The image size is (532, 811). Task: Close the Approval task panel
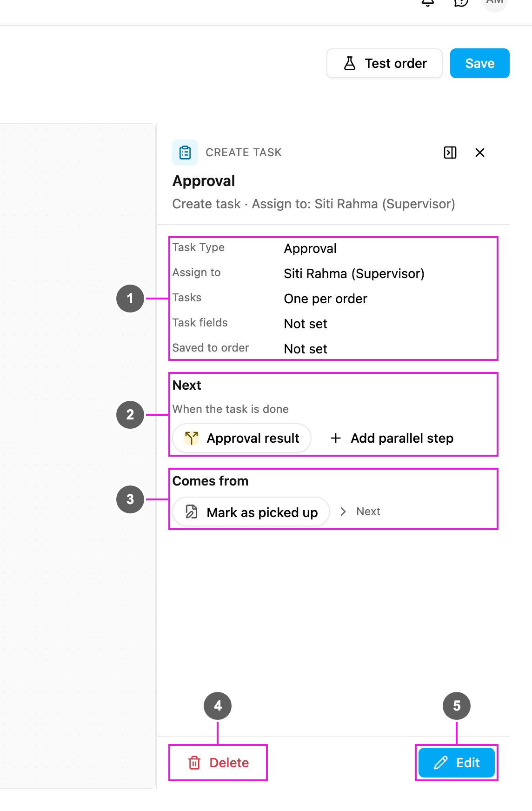point(480,153)
